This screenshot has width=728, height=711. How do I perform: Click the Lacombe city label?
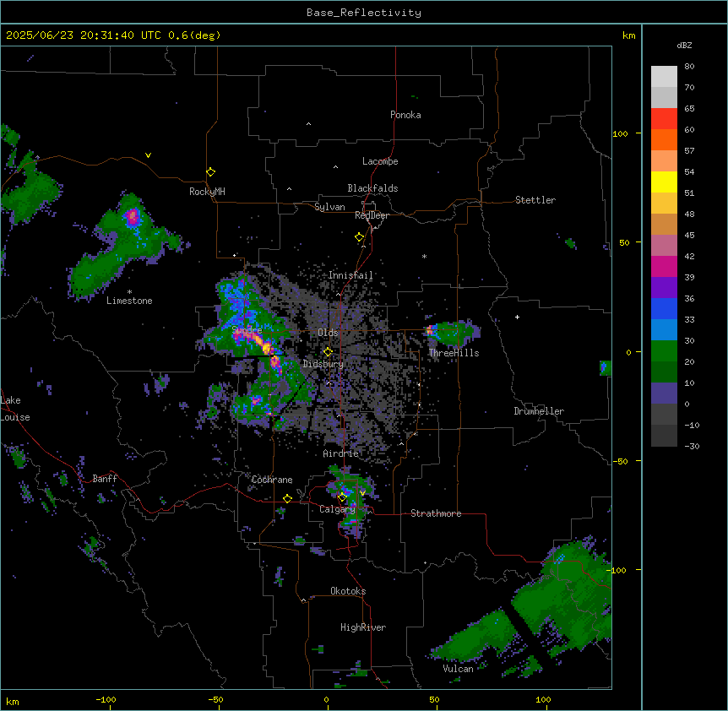point(380,161)
